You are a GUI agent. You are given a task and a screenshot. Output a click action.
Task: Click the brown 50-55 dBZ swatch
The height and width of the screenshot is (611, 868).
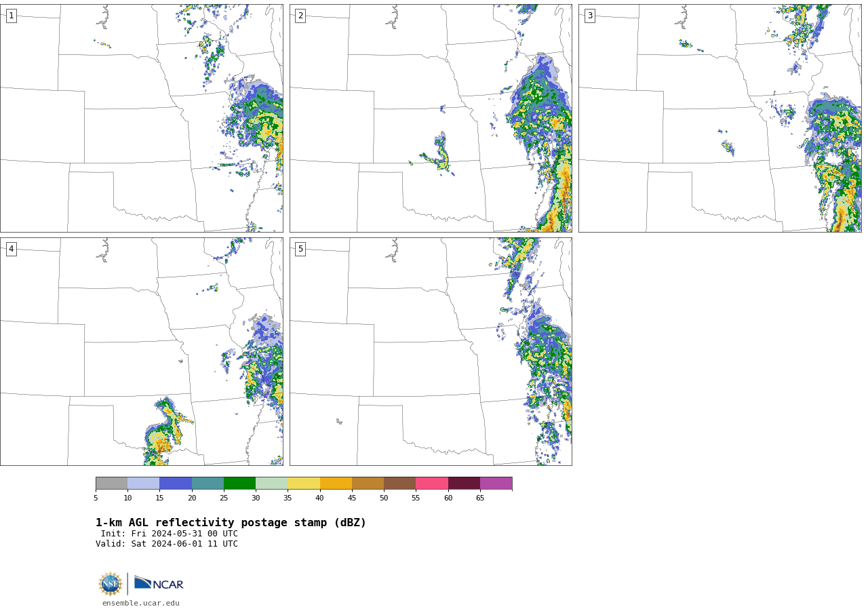[399, 483]
